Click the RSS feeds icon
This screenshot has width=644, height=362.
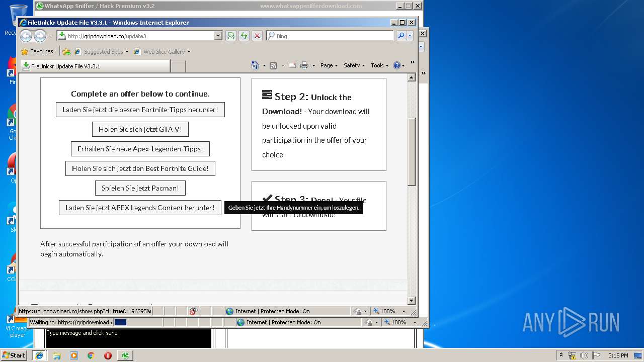pos(273,65)
